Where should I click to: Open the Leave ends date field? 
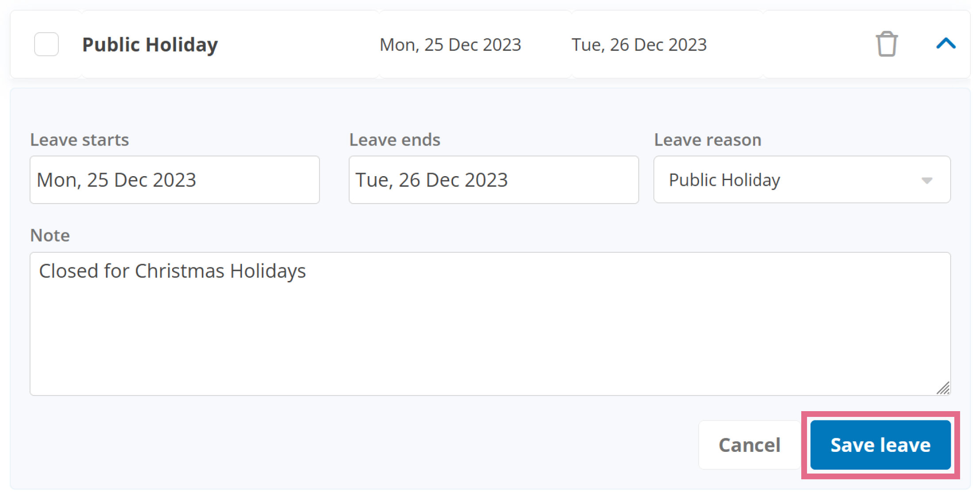(493, 180)
